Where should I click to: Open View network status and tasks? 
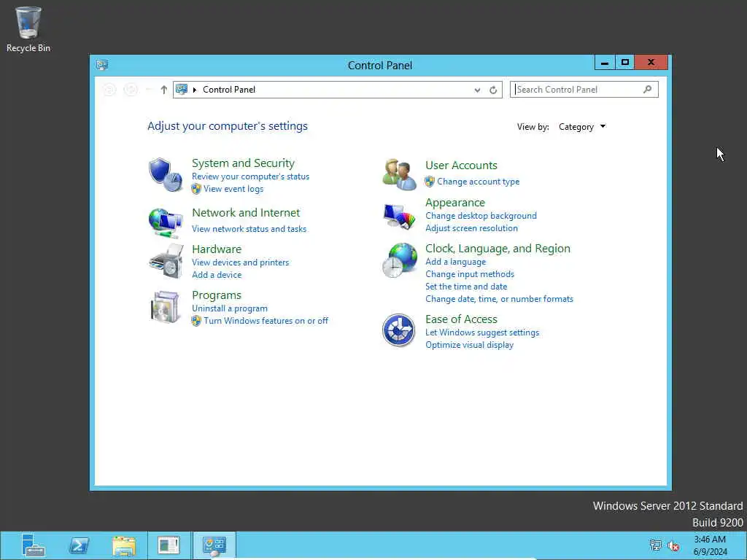[249, 228]
